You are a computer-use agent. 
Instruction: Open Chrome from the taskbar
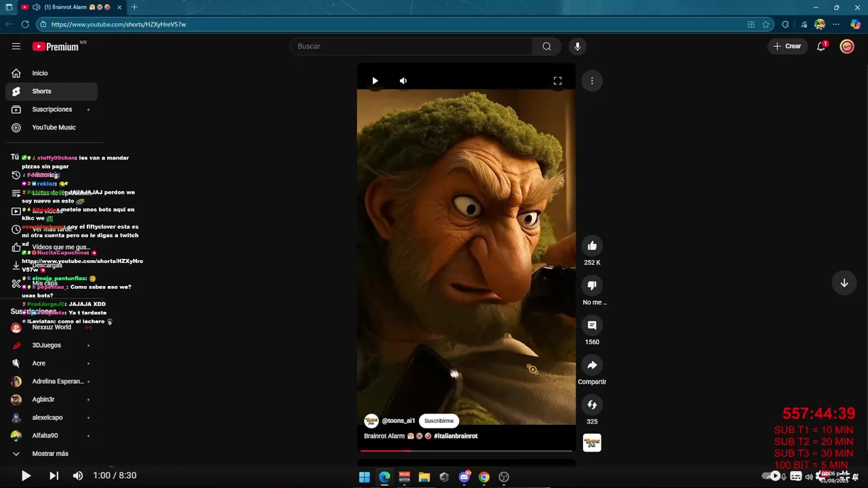click(484, 477)
